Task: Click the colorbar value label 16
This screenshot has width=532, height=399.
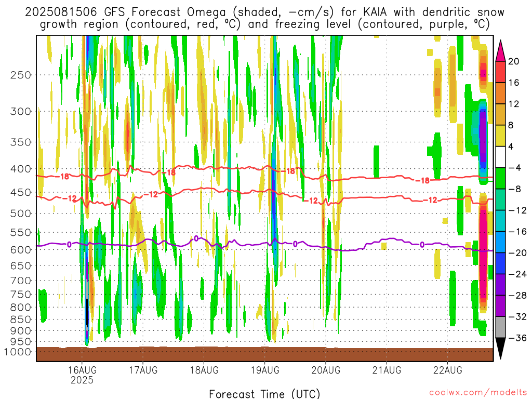Action: pos(514,83)
